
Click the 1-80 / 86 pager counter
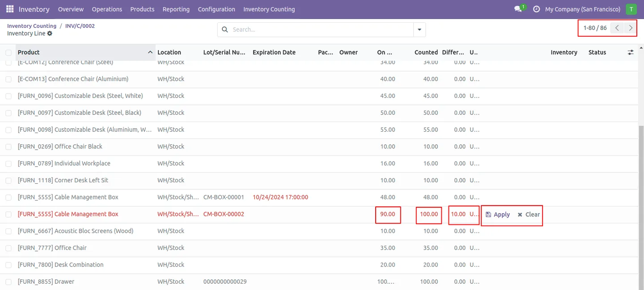(595, 28)
